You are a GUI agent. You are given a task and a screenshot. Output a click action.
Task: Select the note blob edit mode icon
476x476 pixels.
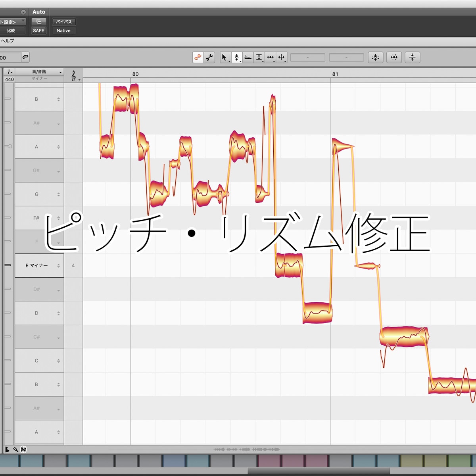[x=198, y=58]
